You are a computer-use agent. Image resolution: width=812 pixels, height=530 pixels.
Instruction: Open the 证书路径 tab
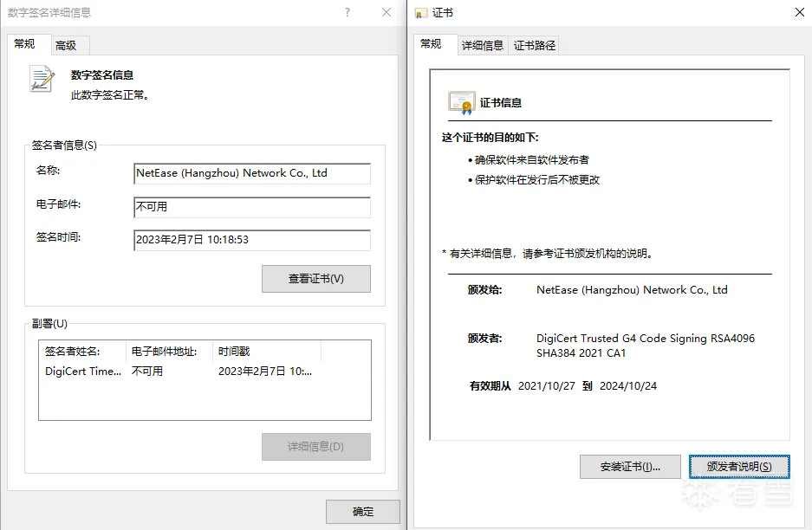(535, 46)
